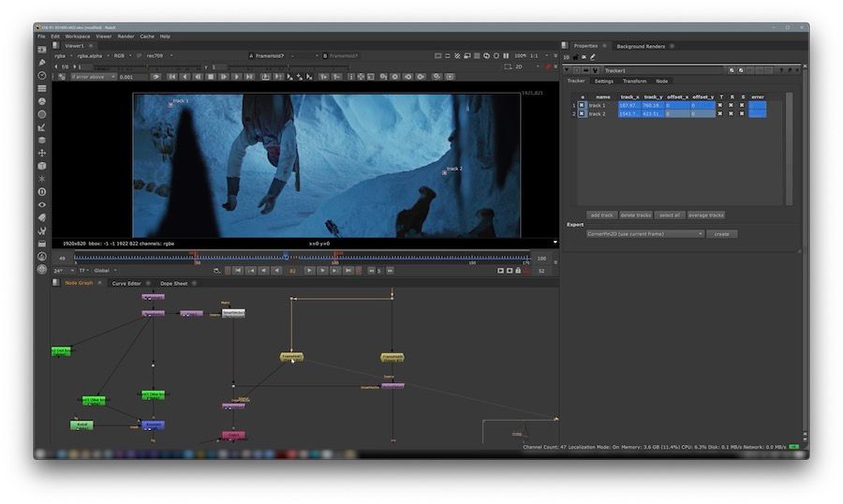Open the Workspace menu

[78, 37]
